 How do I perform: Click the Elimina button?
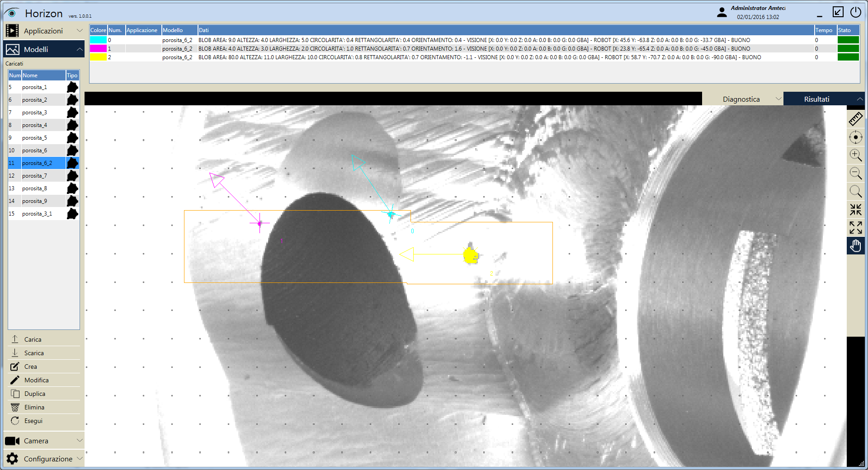tap(44, 407)
